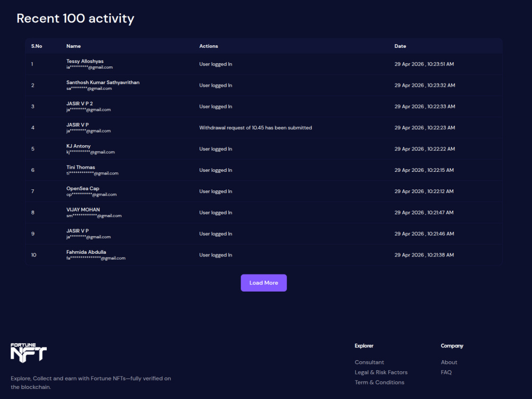The height and width of the screenshot is (399, 532).
Task: Select the S.No column header
Action: (37, 46)
